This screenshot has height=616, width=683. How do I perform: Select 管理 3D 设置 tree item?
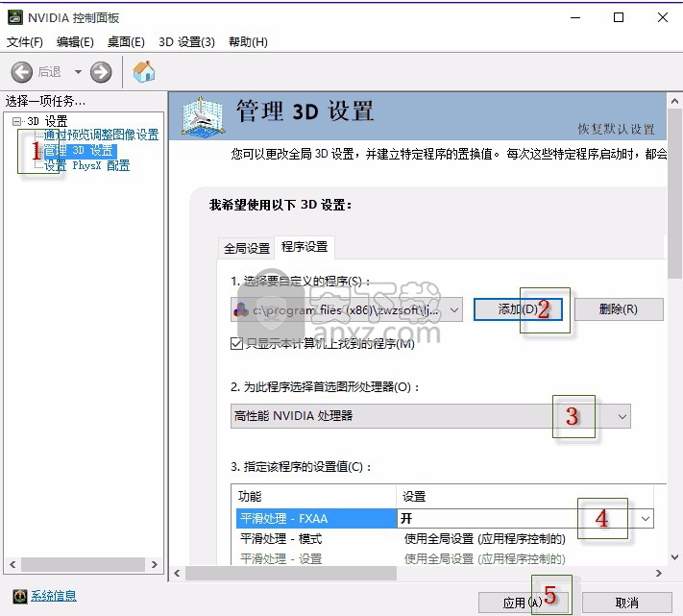coord(80,151)
